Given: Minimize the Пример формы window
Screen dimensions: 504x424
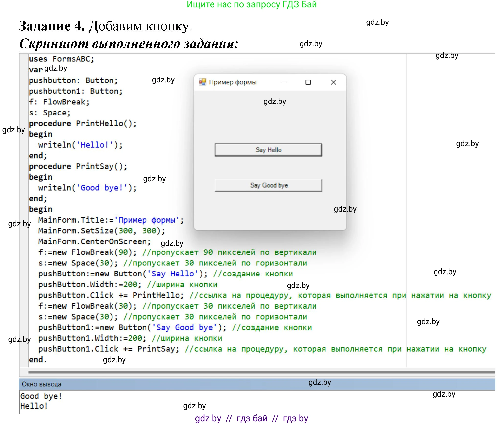Looking at the screenshot, I should click(283, 82).
